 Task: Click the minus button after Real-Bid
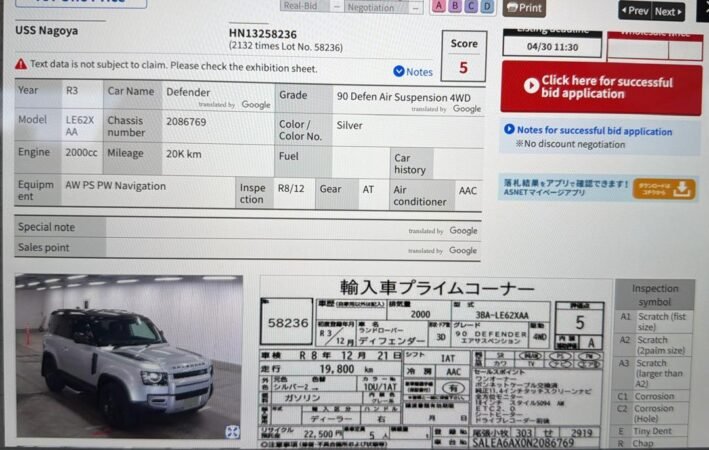[x=337, y=6]
